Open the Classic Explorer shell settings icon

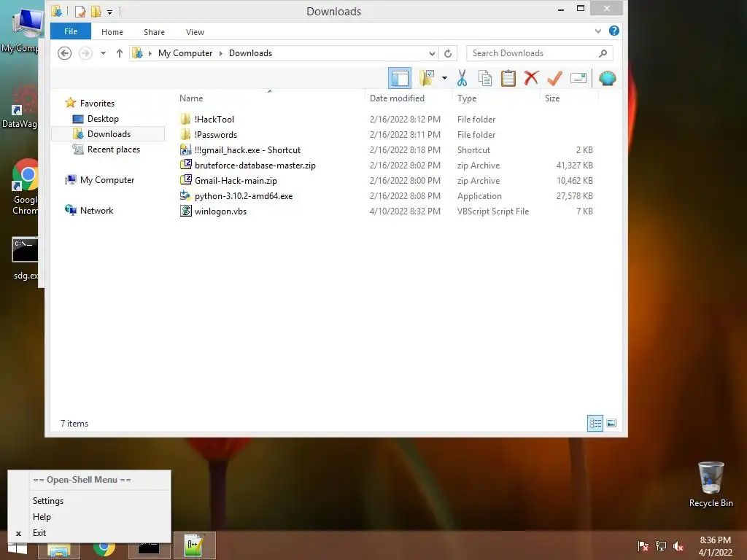click(608, 78)
